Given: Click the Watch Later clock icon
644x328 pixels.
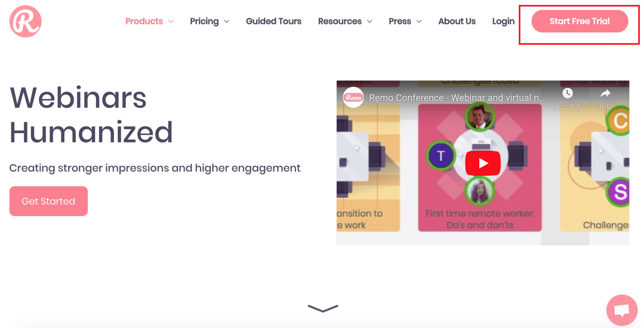Looking at the screenshot, I should tap(568, 93).
